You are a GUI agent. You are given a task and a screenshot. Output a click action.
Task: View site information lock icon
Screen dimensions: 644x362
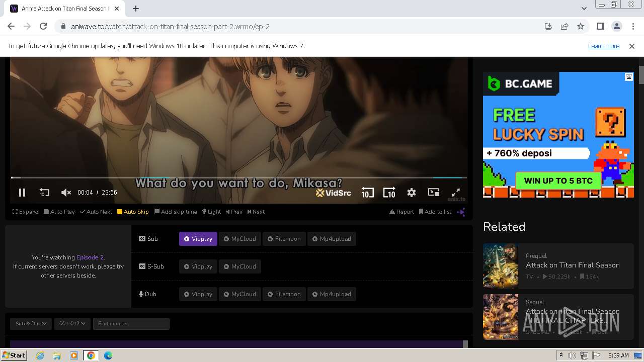(63, 27)
